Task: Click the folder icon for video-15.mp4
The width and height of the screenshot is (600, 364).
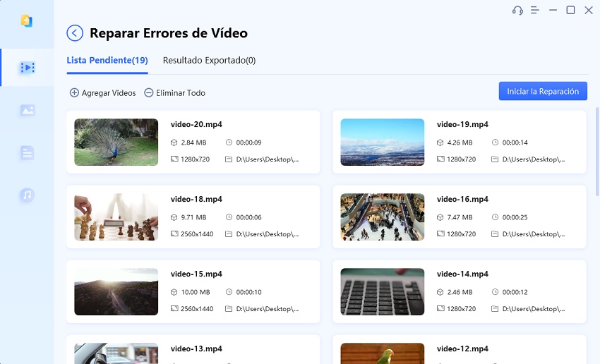Action: click(x=229, y=308)
